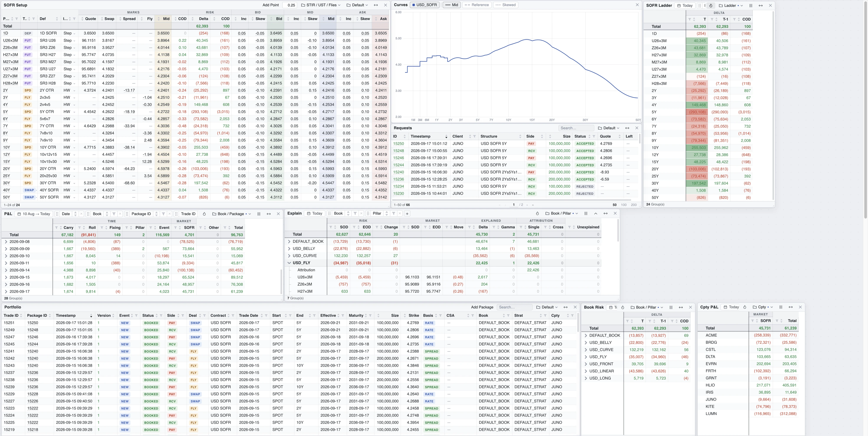This screenshot has width=868, height=436.
Task: Open Step interpolation dropdown for 1D row
Action: [69, 33]
